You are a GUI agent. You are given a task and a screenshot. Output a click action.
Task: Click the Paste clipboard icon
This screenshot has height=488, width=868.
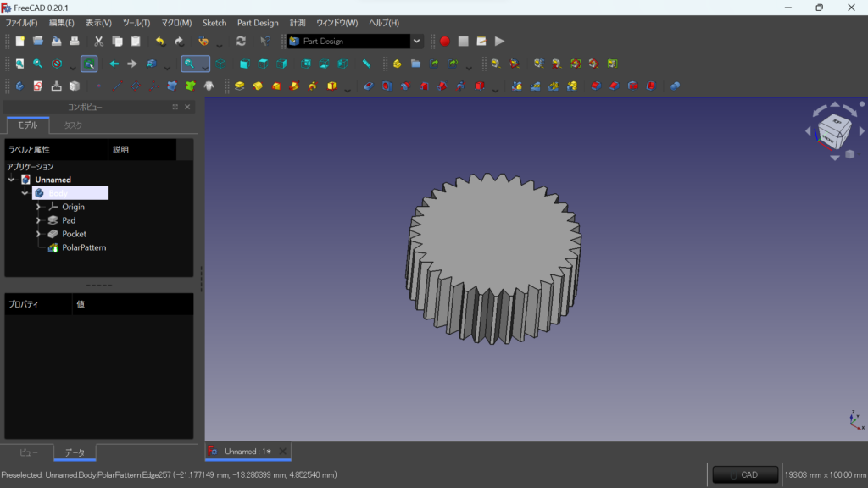click(136, 42)
